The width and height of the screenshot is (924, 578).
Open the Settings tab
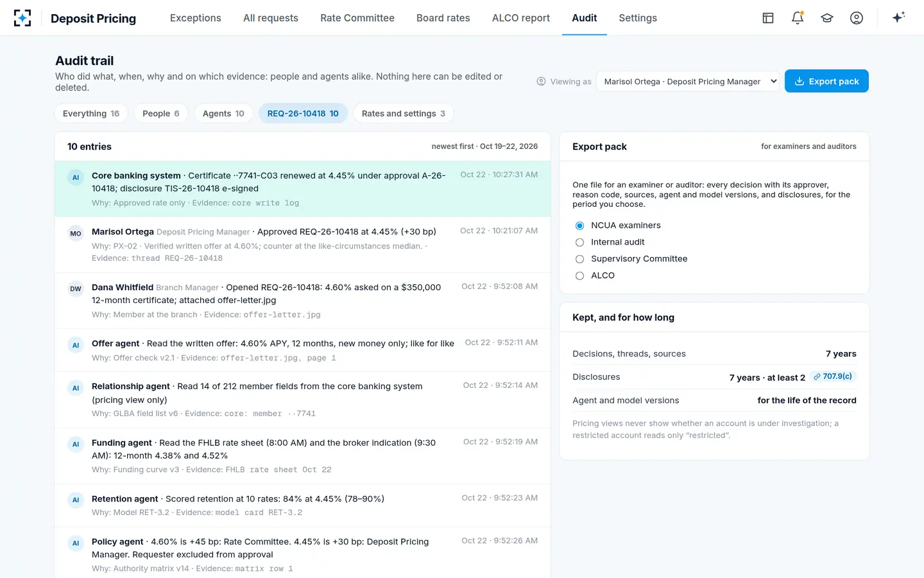(x=638, y=18)
